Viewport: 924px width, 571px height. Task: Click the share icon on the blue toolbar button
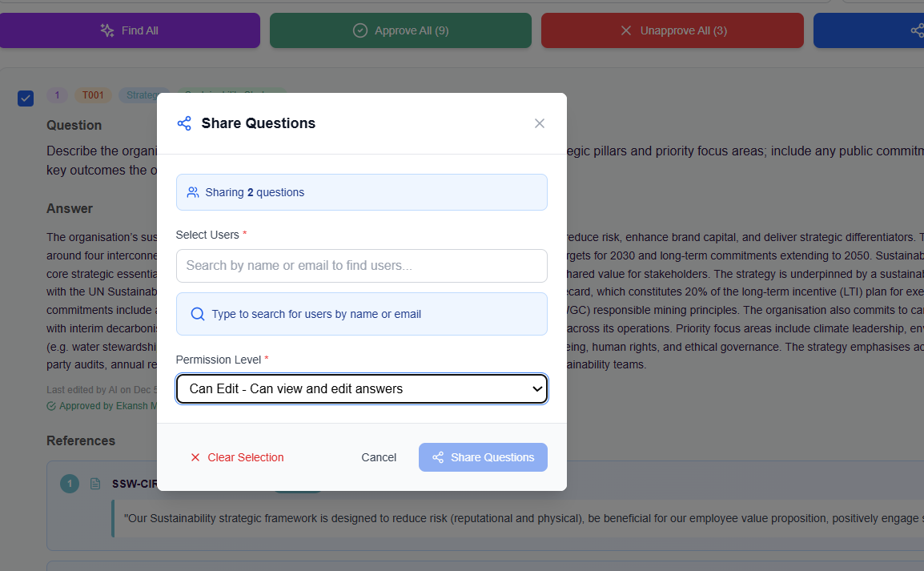(x=917, y=30)
